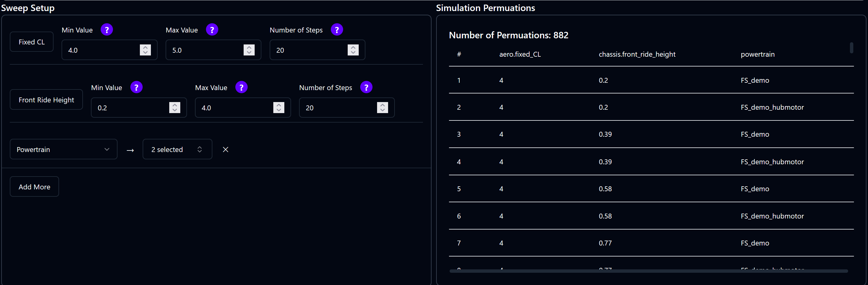Click Fixed CL Number of Steps stepper
Viewport: 868px width, 285px height.
coord(353,50)
